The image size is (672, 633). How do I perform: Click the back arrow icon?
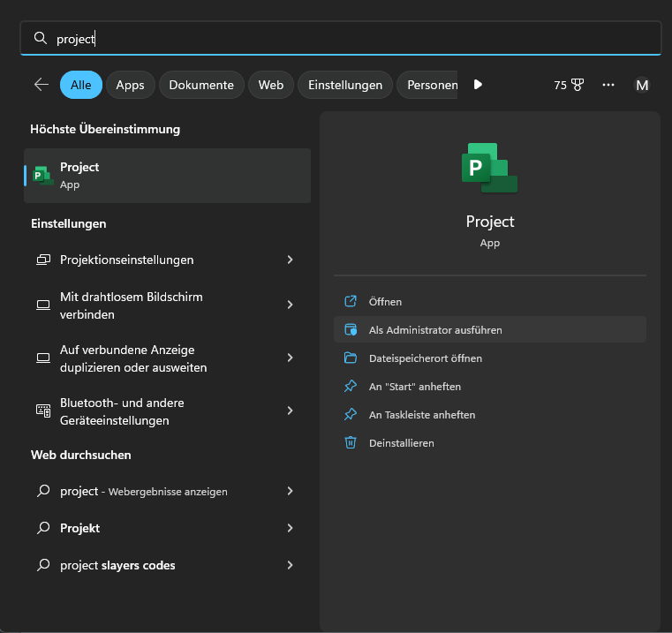click(x=42, y=85)
